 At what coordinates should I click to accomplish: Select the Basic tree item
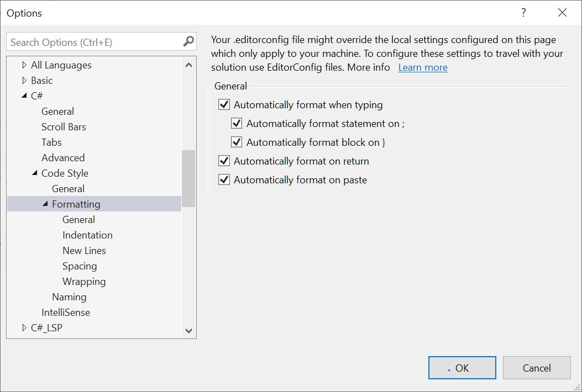pyautogui.click(x=41, y=81)
